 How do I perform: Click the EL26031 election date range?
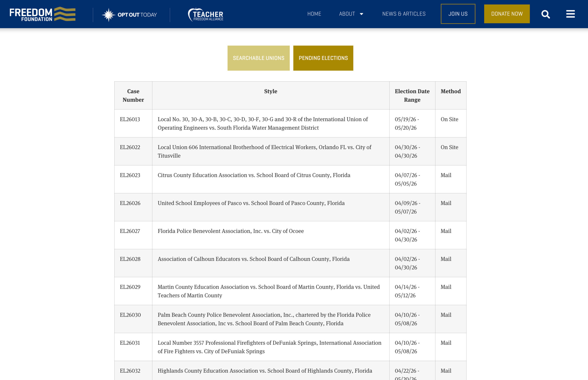[407, 347]
